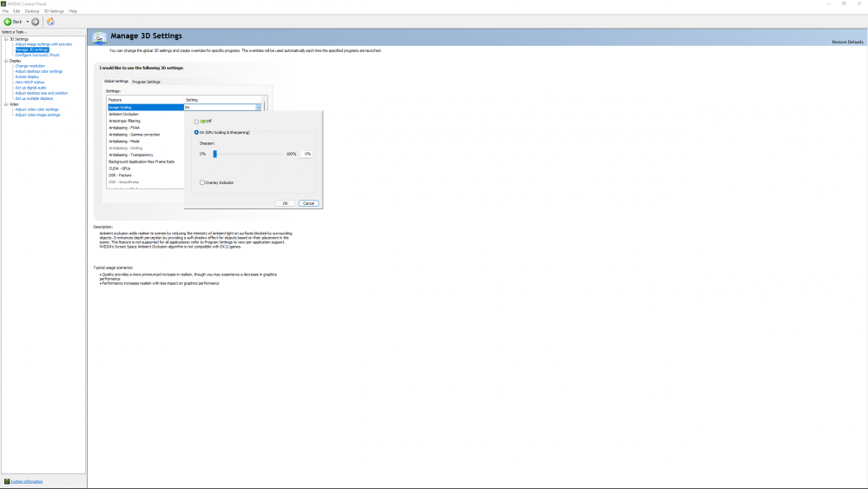Collapse the Video tree node

coord(6,104)
